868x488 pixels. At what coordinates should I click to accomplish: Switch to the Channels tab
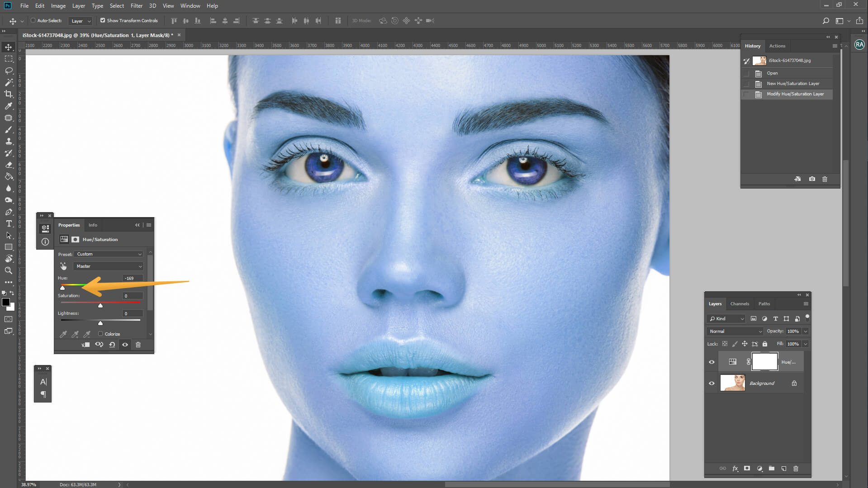coord(740,303)
